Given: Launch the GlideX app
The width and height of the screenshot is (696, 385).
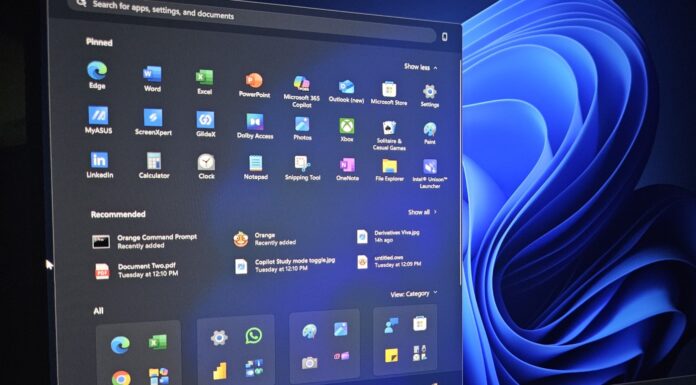Looking at the screenshot, I should tap(206, 124).
